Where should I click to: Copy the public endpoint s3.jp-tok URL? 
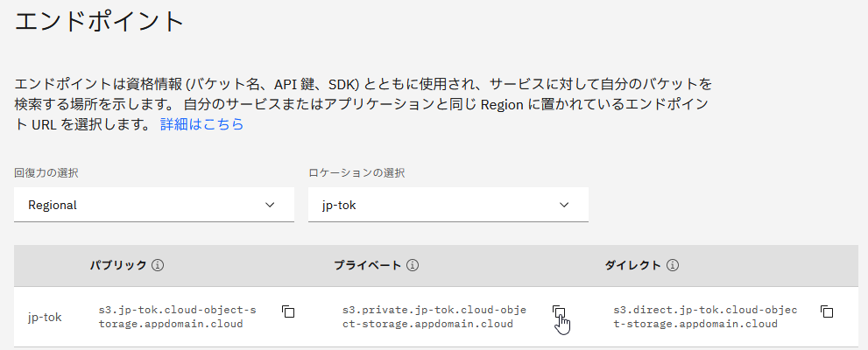tap(288, 311)
